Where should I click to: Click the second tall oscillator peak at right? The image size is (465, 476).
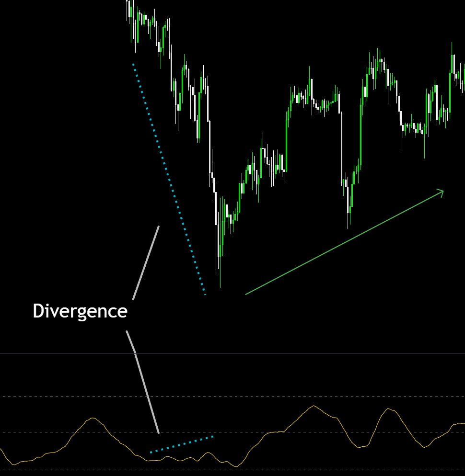[x=388, y=409]
